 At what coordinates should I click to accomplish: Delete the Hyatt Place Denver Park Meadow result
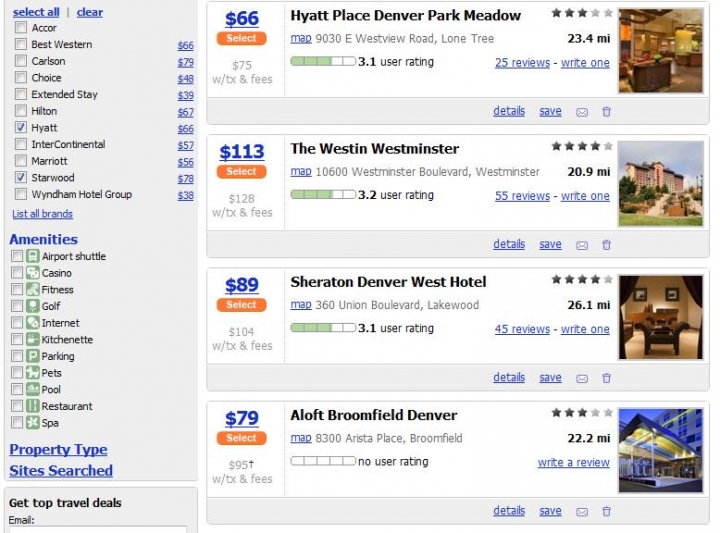[x=607, y=112]
